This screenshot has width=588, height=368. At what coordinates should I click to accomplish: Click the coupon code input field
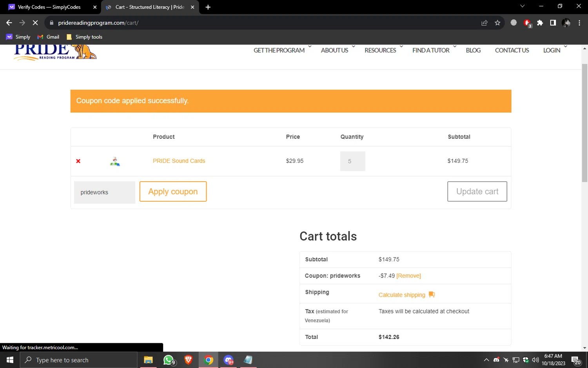tap(105, 192)
